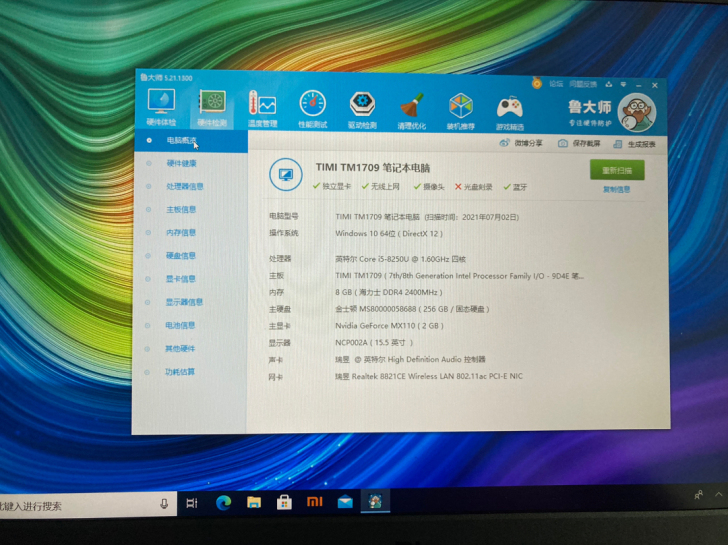Click the 8 GB DDR4 2400MHz memory value
The width and height of the screenshot is (728, 545).
(x=389, y=292)
